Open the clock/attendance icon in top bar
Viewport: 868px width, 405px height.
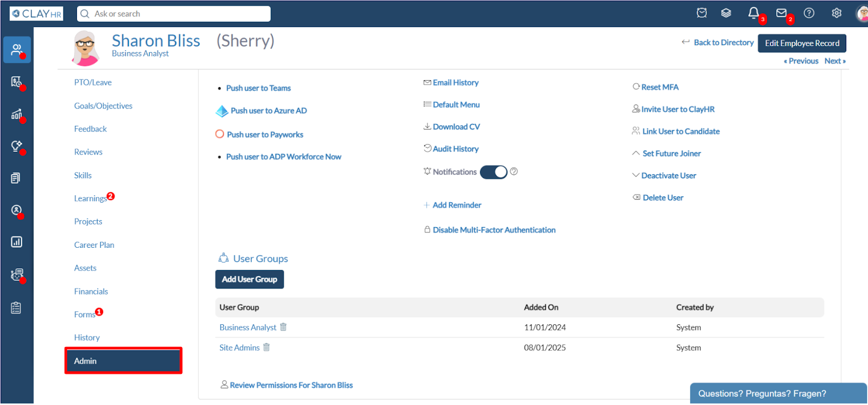click(x=701, y=13)
